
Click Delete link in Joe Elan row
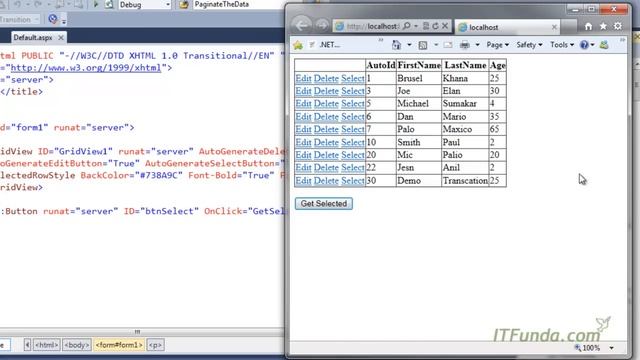pyautogui.click(x=326, y=91)
